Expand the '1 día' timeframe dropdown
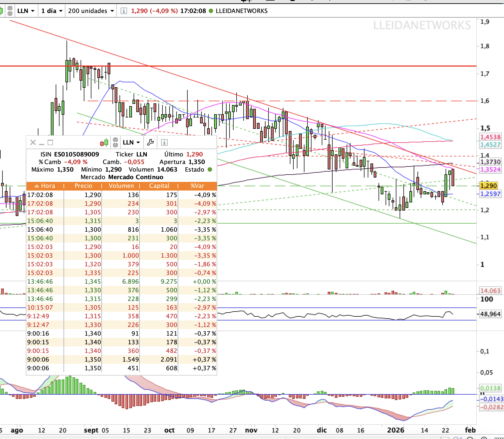 click(52, 11)
